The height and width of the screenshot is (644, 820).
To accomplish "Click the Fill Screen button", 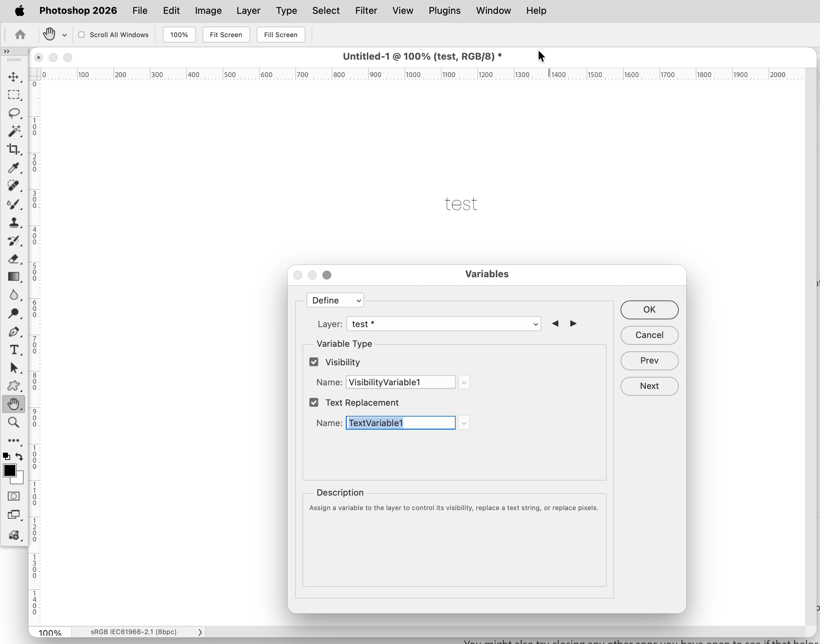I will coord(281,35).
